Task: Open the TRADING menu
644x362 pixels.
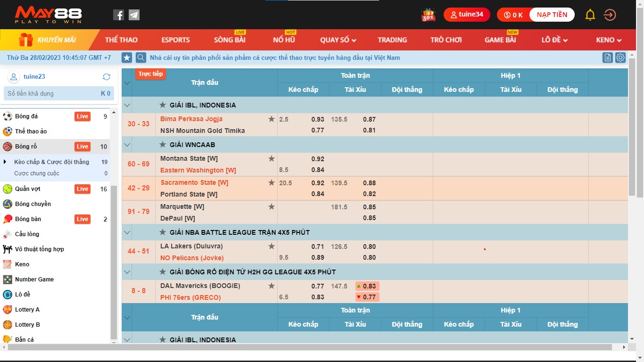Action: 392,40
